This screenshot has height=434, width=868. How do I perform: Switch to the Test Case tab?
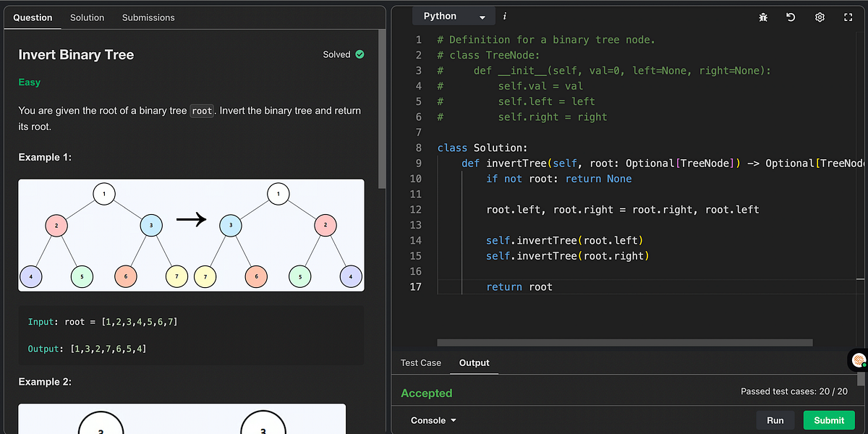click(420, 363)
